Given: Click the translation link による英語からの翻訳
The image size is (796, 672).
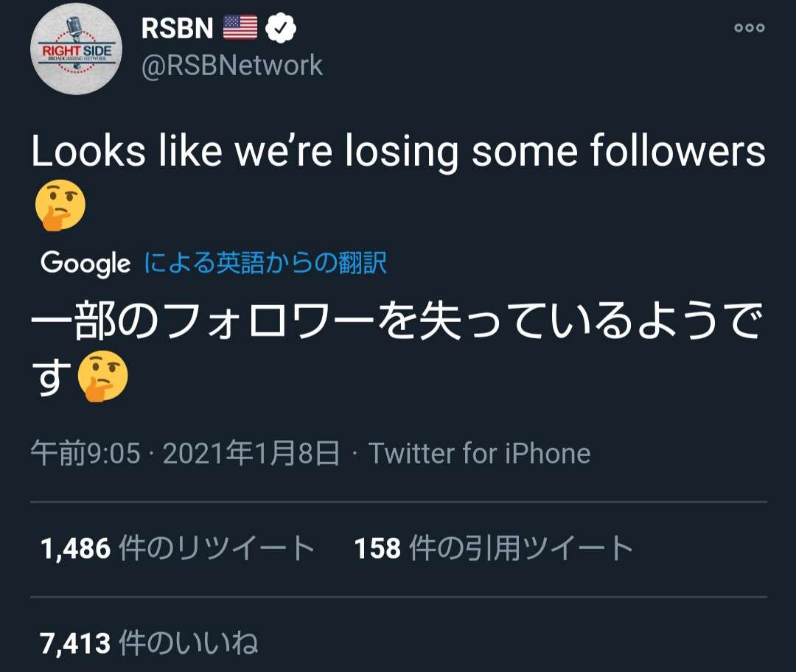Looking at the screenshot, I should pos(265,262).
